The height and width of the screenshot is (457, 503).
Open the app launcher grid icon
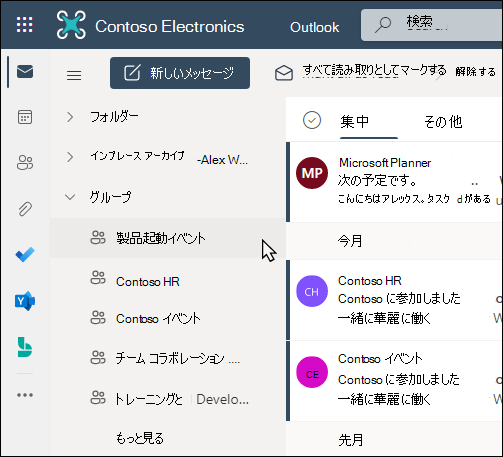click(x=25, y=25)
